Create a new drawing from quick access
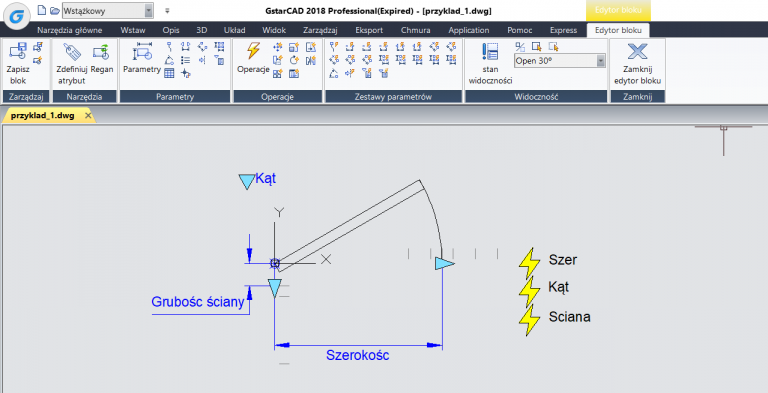The height and width of the screenshot is (393, 768). (42, 10)
